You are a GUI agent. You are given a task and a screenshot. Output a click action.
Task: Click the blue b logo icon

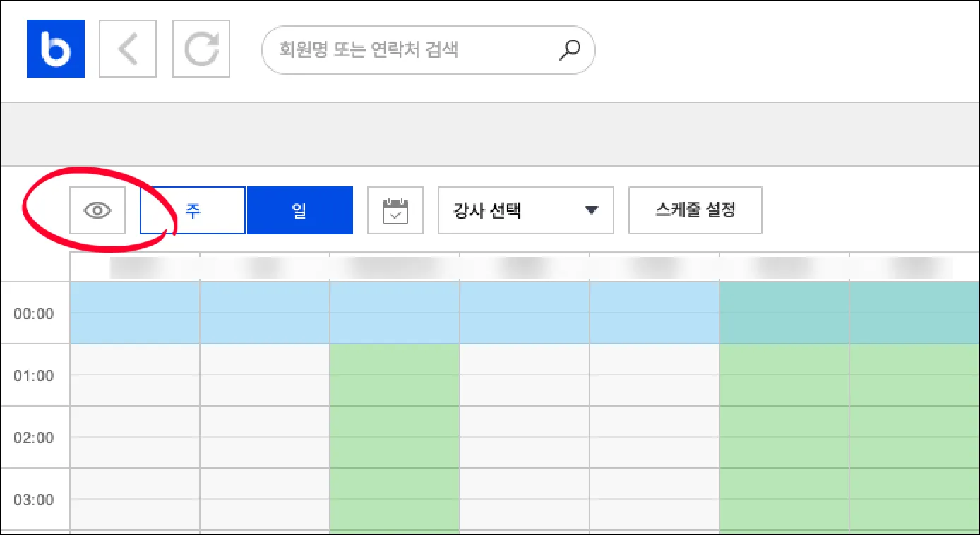pos(56,49)
